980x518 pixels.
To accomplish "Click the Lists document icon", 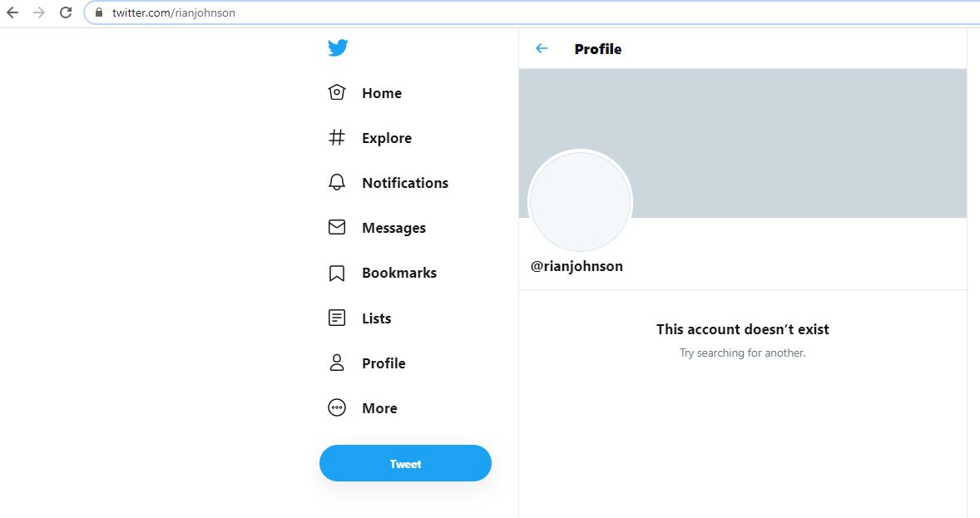I will (337, 318).
